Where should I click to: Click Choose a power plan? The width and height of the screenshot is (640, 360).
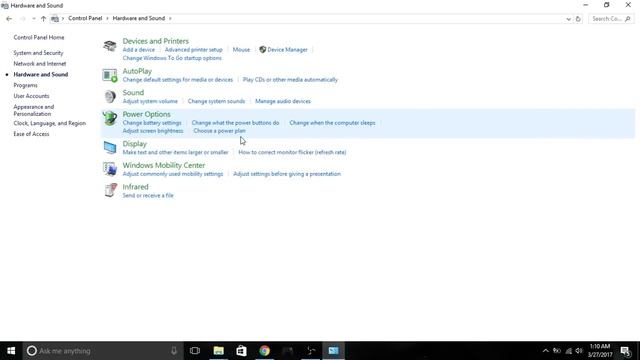(220, 131)
